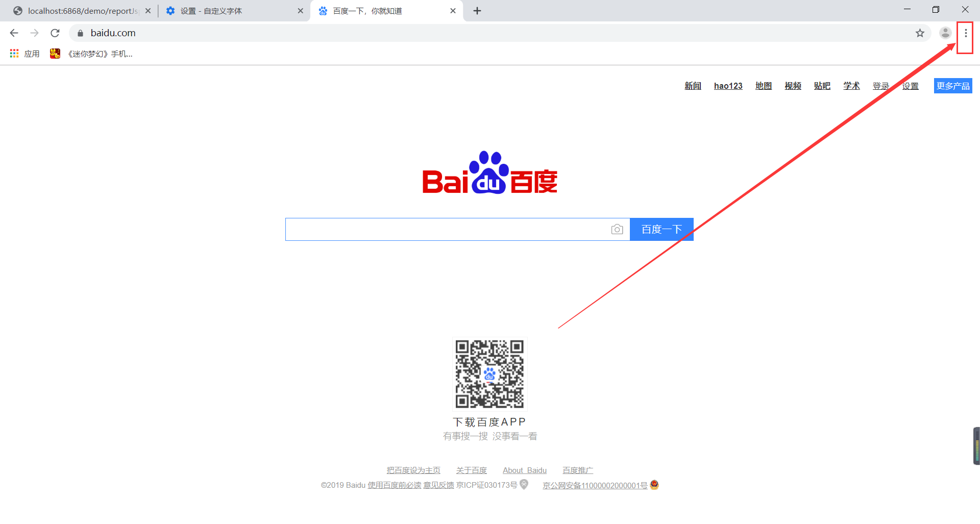Open the About Baidu link
The image size is (980, 524).
pyautogui.click(x=525, y=470)
